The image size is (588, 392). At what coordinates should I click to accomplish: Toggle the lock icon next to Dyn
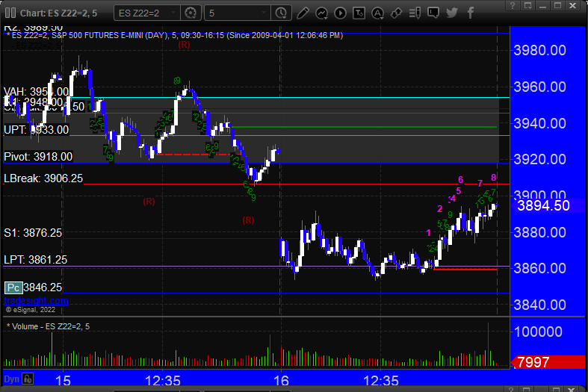[28, 379]
